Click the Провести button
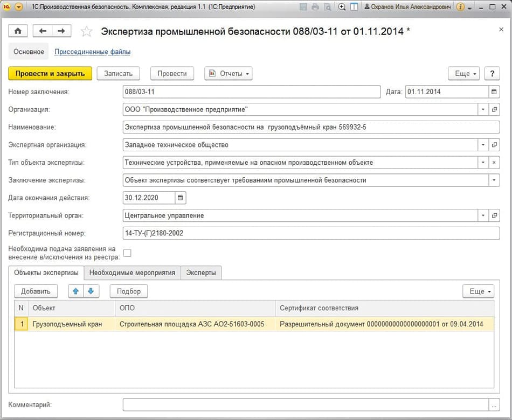 [x=172, y=73]
